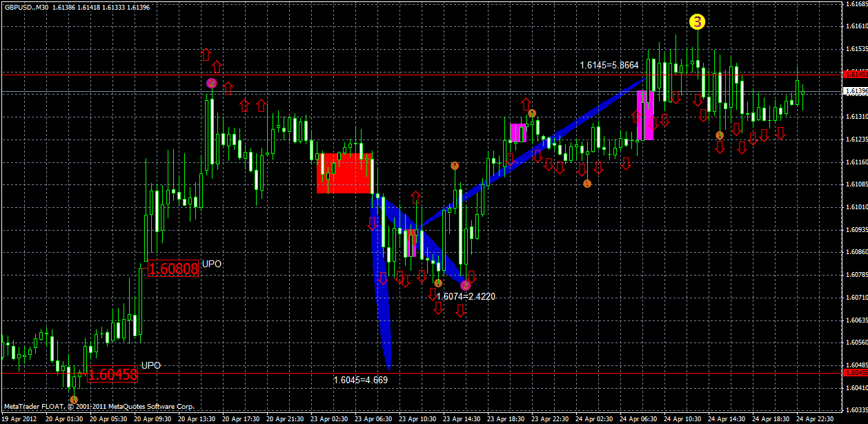Select the upper UPO text label
Screen dimensions: 868x424
(212, 263)
